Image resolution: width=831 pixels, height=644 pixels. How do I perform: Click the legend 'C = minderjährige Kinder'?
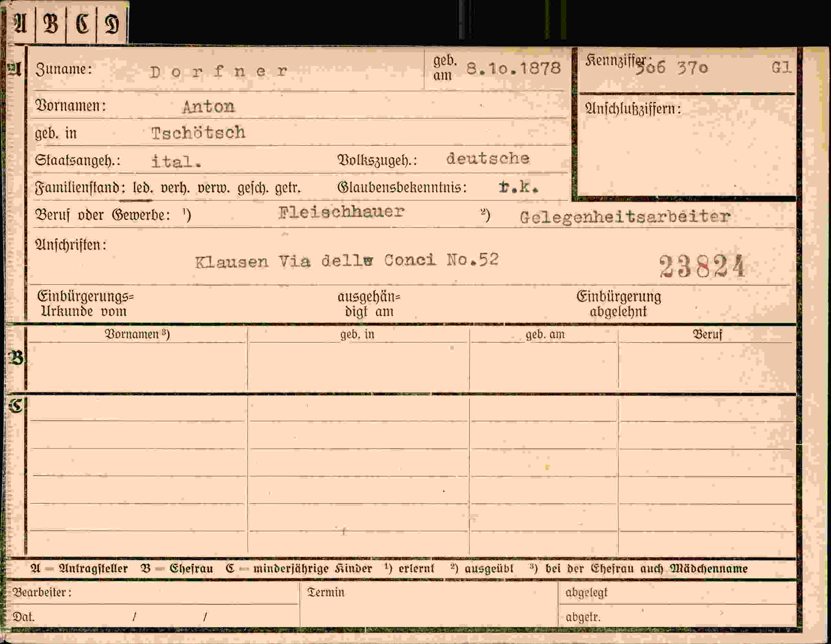pyautogui.click(x=299, y=569)
